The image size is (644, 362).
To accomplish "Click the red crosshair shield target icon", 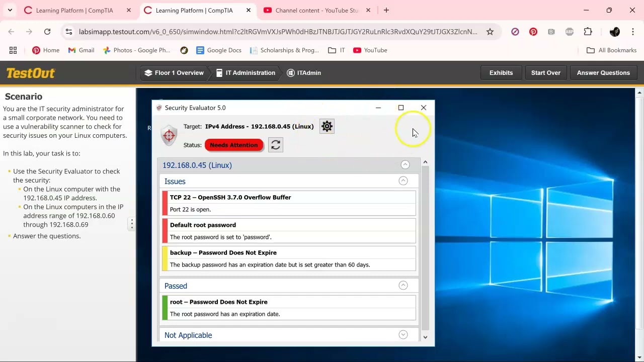I will click(169, 135).
